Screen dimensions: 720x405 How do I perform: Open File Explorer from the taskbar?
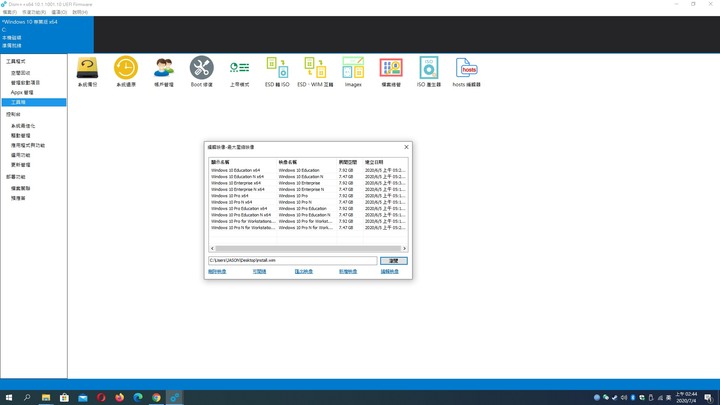point(46,398)
